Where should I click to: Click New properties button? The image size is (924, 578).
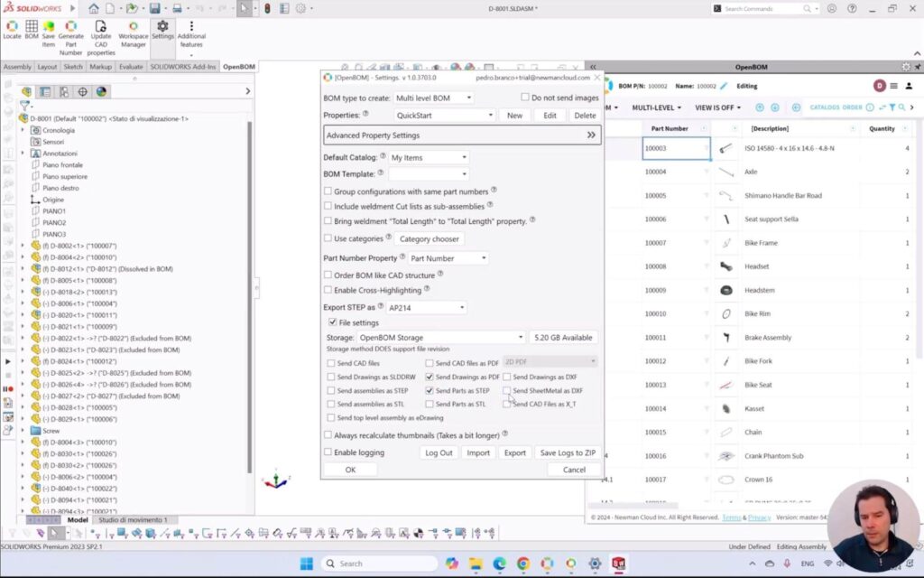514,115
